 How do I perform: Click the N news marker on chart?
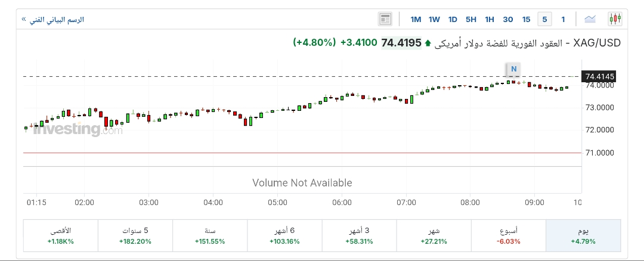pos(513,69)
